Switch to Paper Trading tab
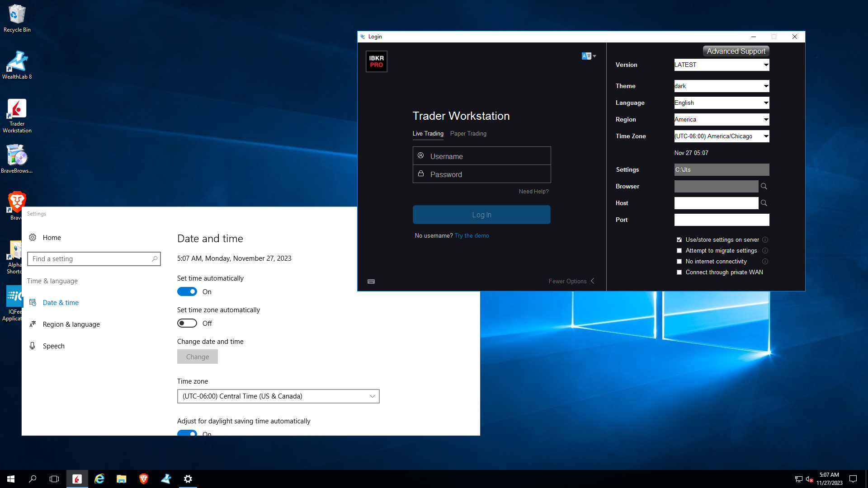The image size is (868, 488). [x=468, y=134]
